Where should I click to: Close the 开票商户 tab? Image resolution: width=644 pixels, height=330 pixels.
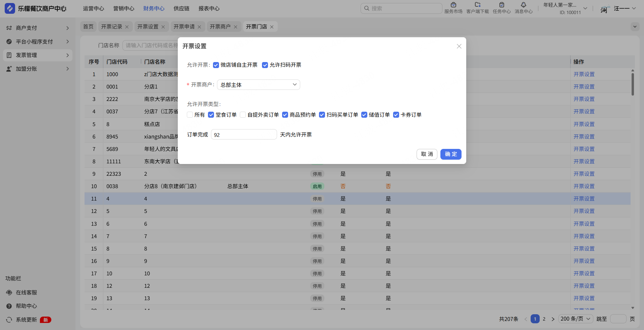[x=235, y=27]
